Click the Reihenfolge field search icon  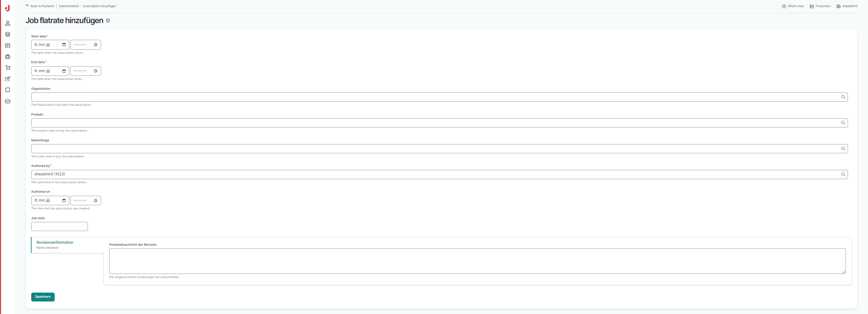point(843,149)
